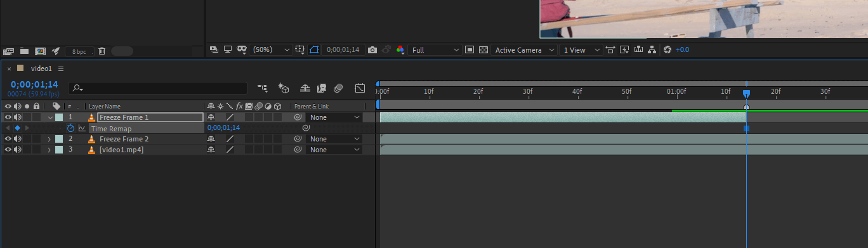
Task: Collapse the Freeze Frame 1 layer properties
Action: pyautogui.click(x=50, y=117)
